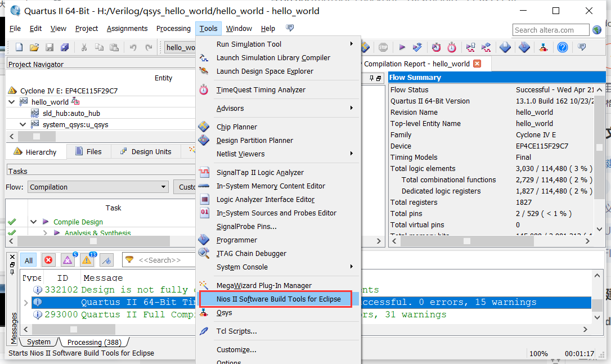611x364 pixels.
Task: Click the blue Help question mark icon
Action: click(x=562, y=47)
